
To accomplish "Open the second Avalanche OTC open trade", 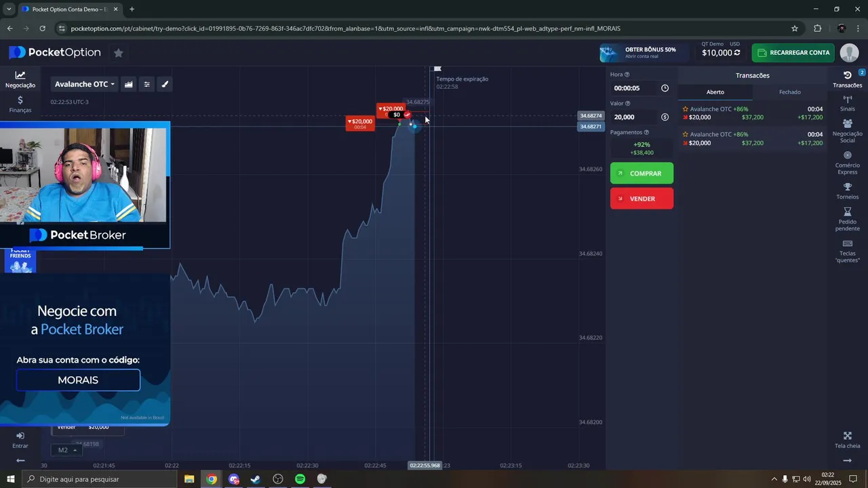I will [752, 139].
